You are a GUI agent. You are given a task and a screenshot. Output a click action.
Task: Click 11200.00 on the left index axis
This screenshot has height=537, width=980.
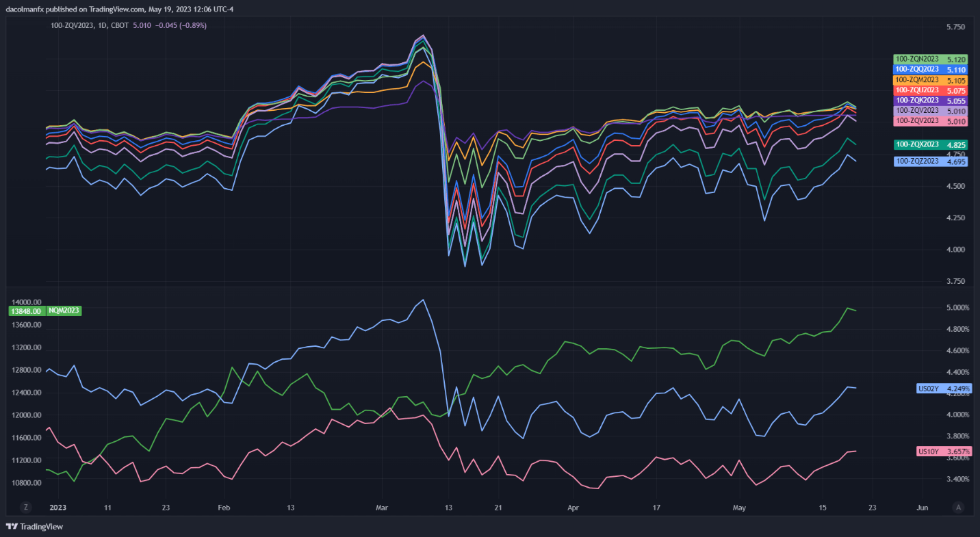27,460
